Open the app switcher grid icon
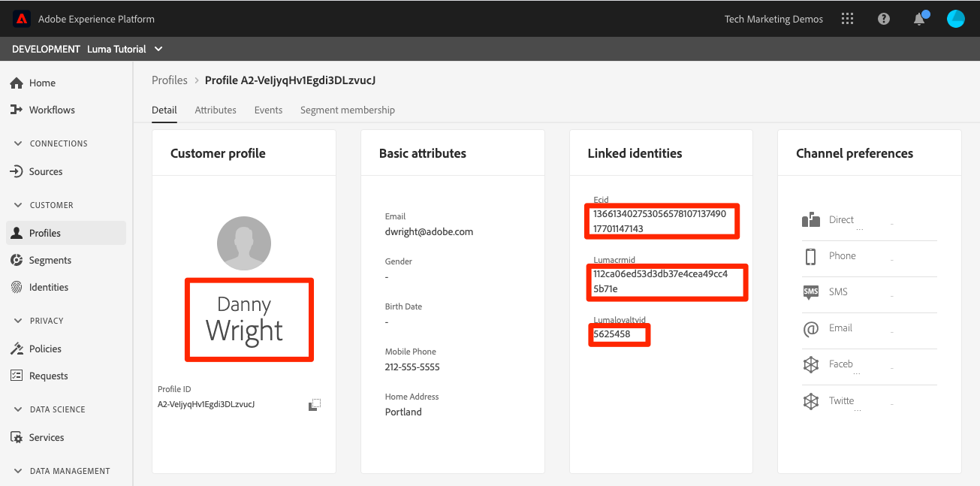The width and height of the screenshot is (980, 486). (x=848, y=19)
